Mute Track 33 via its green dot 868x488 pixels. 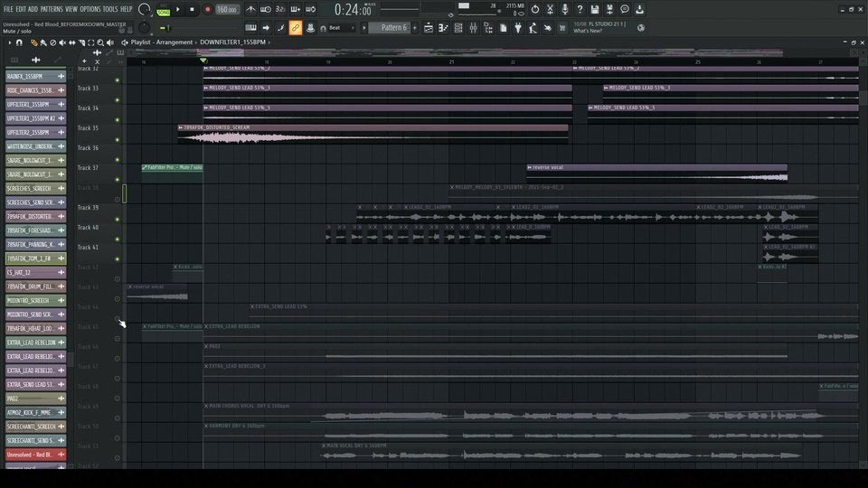click(x=118, y=100)
